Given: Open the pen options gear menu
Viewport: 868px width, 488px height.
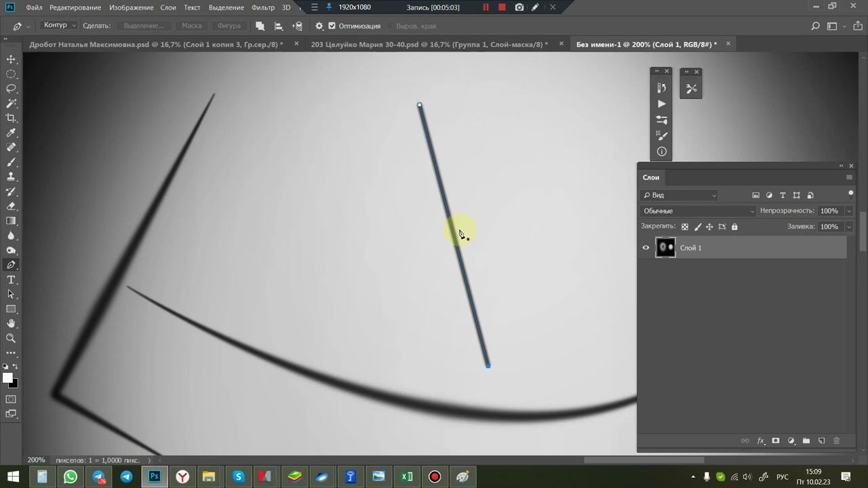Looking at the screenshot, I should pos(319,26).
